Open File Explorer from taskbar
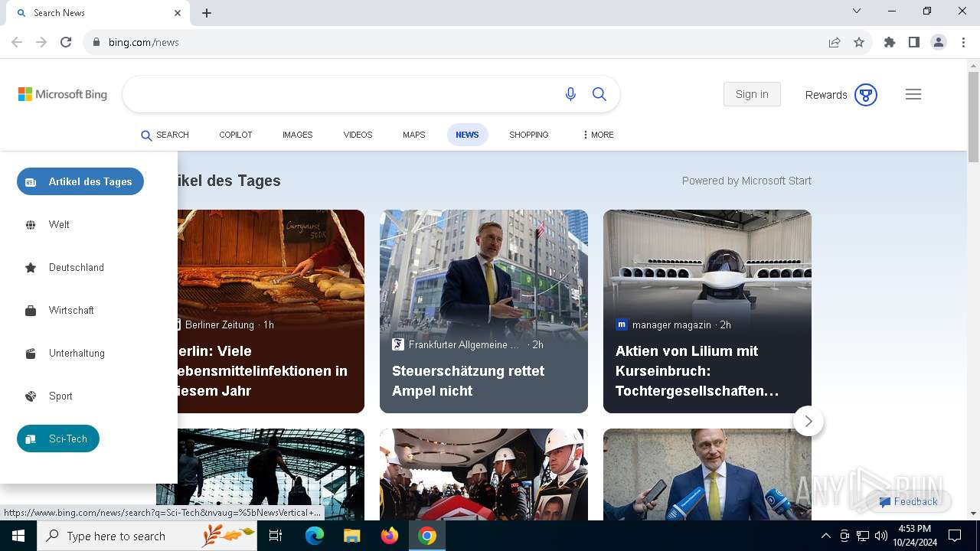This screenshot has height=551, width=980. pyautogui.click(x=351, y=536)
